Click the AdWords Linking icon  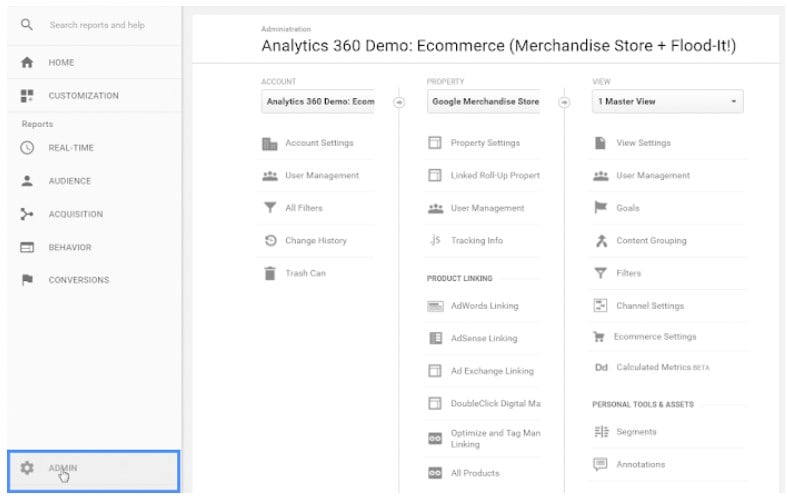435,306
